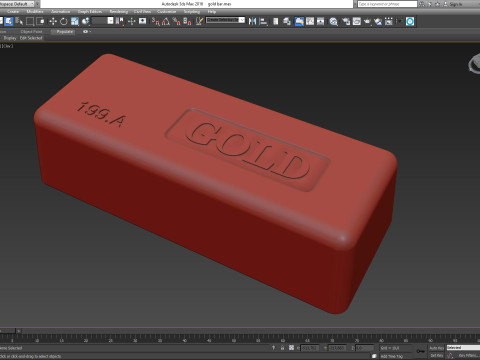Image resolution: width=480 pixels, height=360 pixels.
Task: Open the Selected key filter dropdown
Action: [x=463, y=348]
